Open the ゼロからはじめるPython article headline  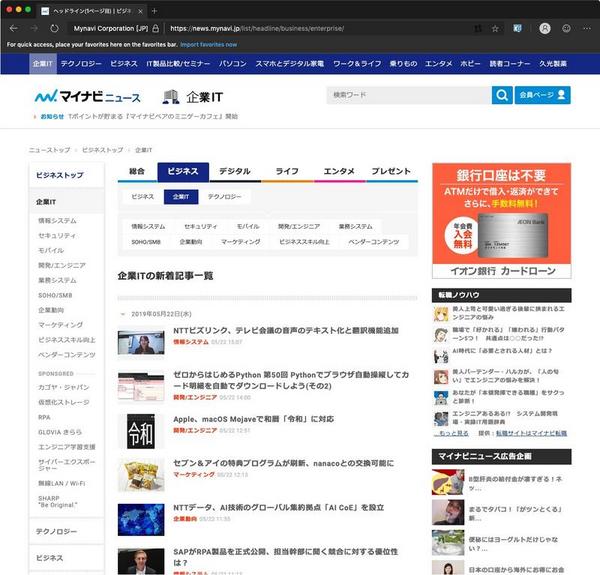point(291,380)
